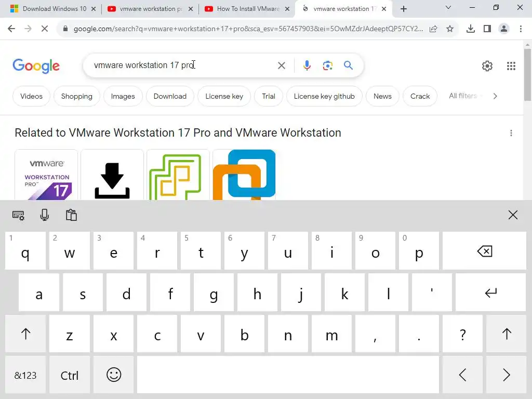Filter results by News
The height and width of the screenshot is (399, 532).
pos(382,96)
